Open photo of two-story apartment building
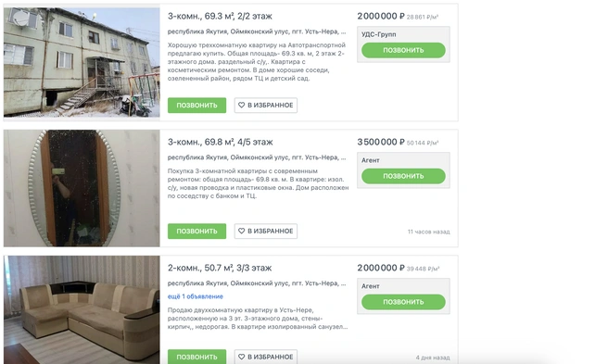Viewport: 608px width, 364px height. (x=82, y=62)
